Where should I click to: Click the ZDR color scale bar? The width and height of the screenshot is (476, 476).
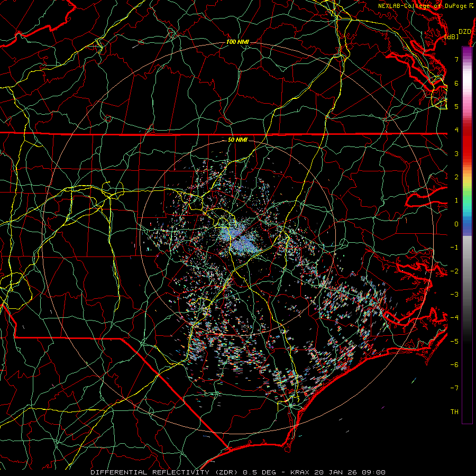[467, 235]
